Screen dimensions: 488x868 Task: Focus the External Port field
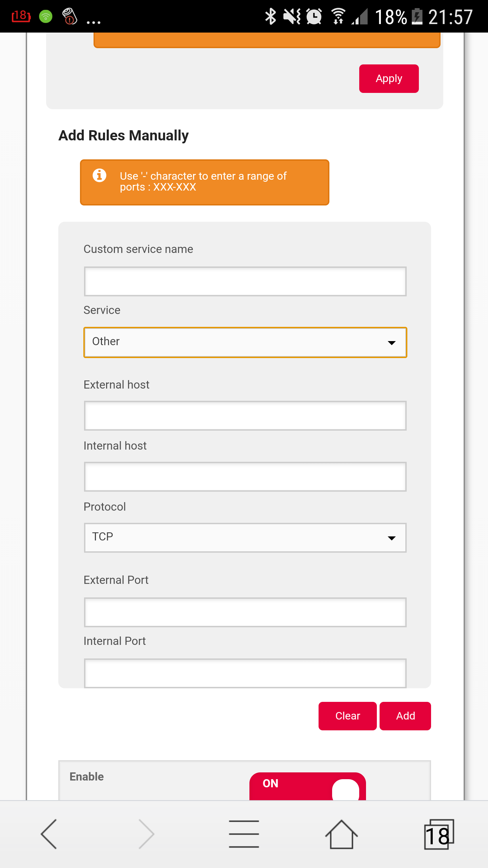245,612
